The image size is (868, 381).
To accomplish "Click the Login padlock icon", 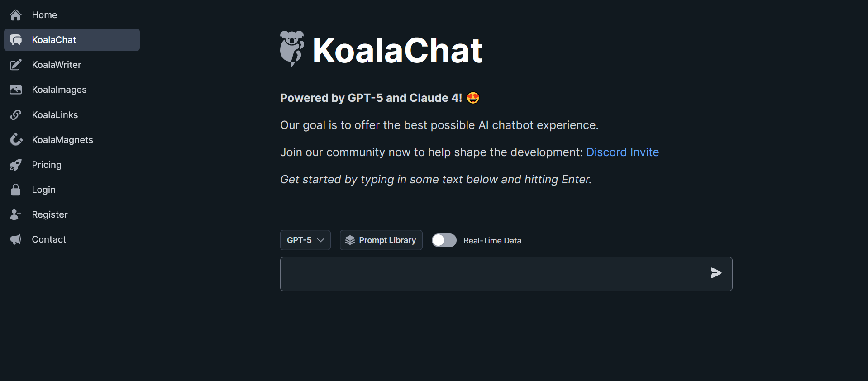I will (15, 190).
